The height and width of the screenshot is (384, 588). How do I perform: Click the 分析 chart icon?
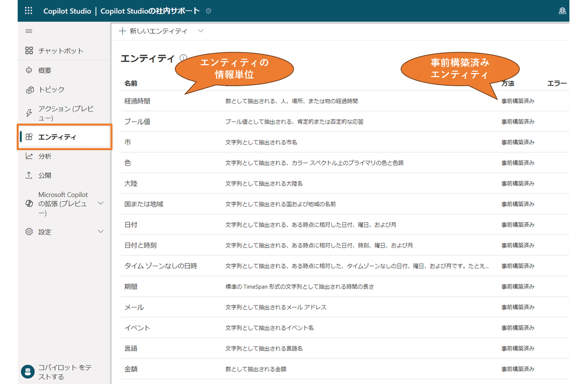(x=29, y=156)
